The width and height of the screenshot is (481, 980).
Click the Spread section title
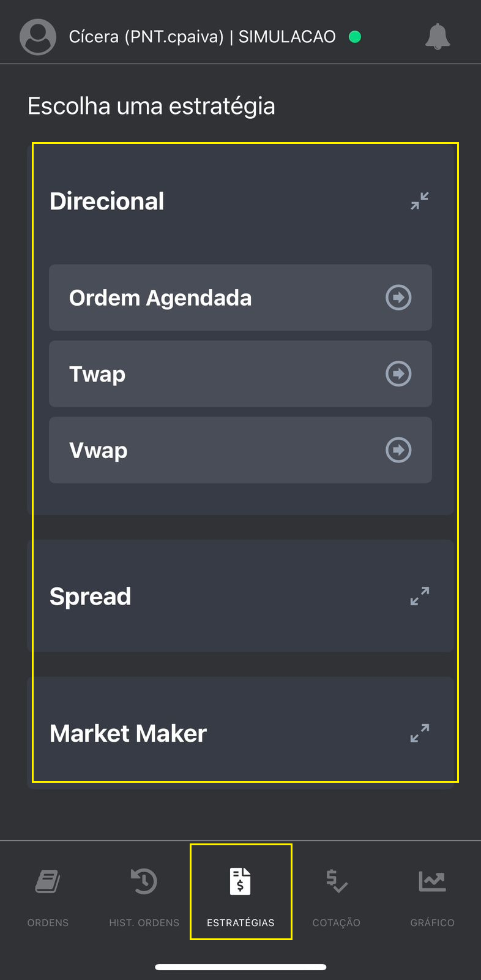pyautogui.click(x=91, y=596)
